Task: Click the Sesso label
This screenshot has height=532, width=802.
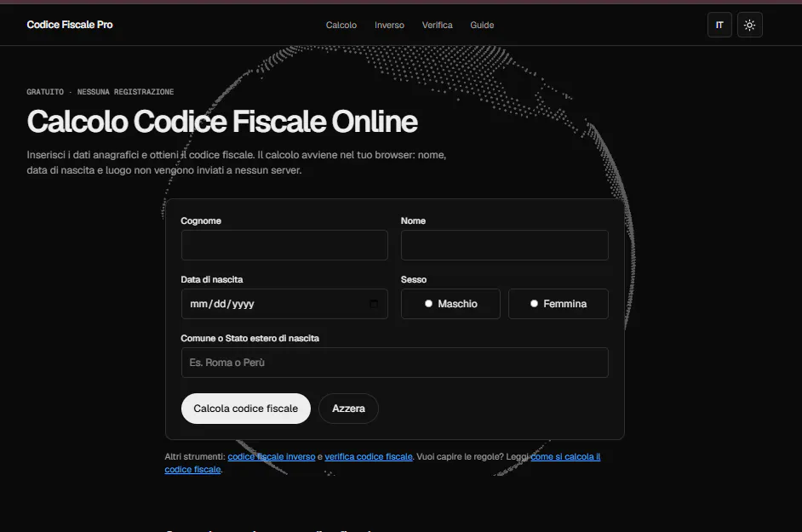Action: 413,280
